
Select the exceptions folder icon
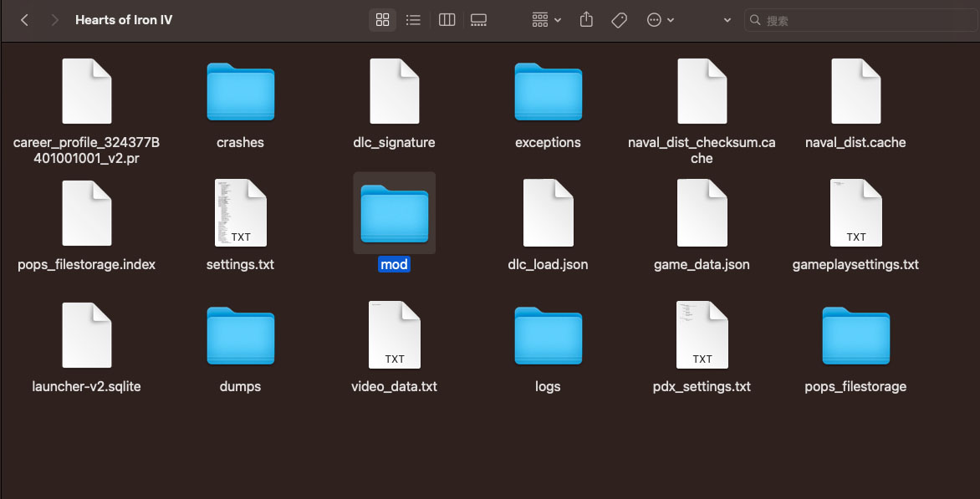tap(549, 91)
